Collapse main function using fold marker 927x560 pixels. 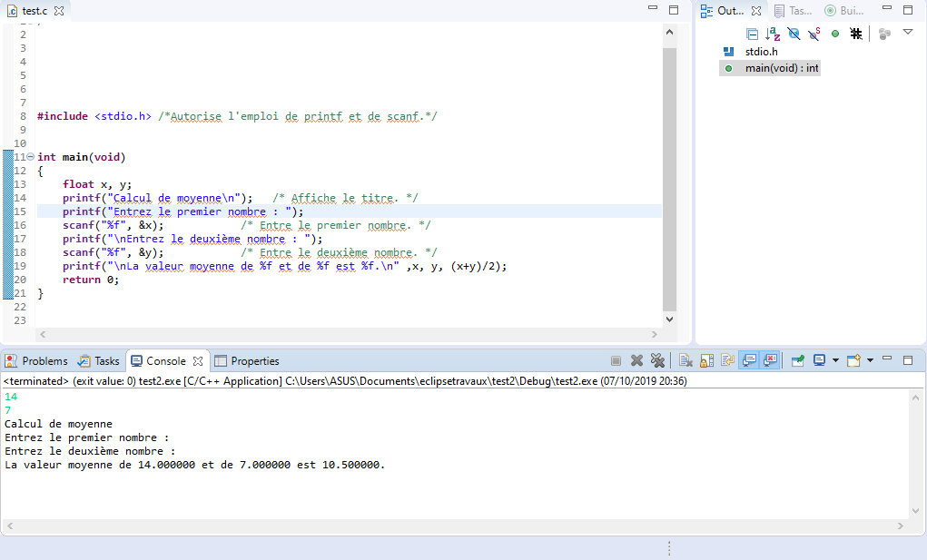pyautogui.click(x=30, y=157)
